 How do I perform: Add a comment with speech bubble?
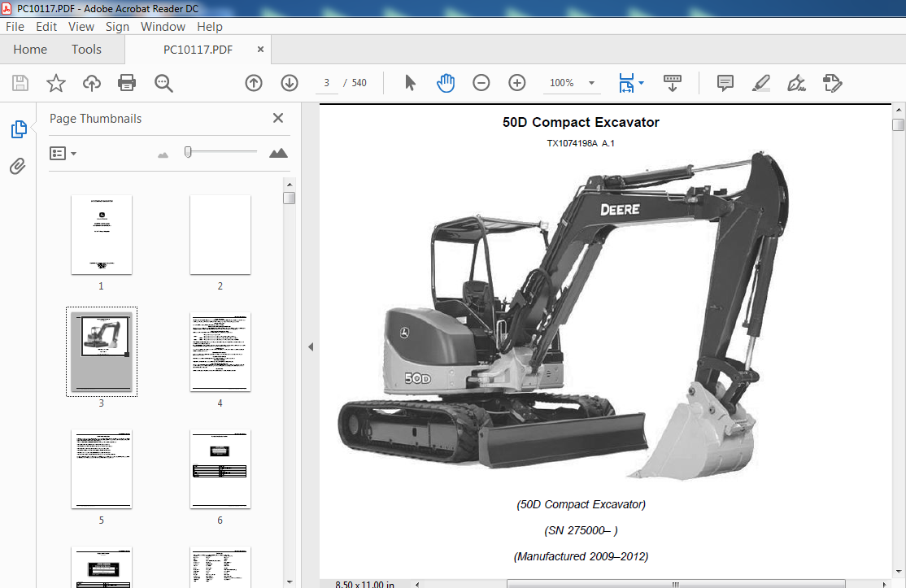point(725,83)
